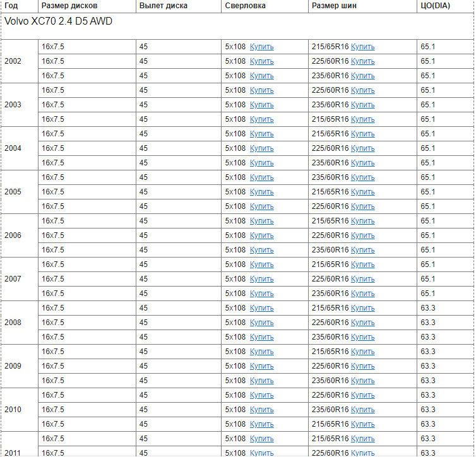This screenshot has height=457, width=476.
Task: Open Купить link beside 225/60R16 for 2002
Action: click(x=363, y=61)
